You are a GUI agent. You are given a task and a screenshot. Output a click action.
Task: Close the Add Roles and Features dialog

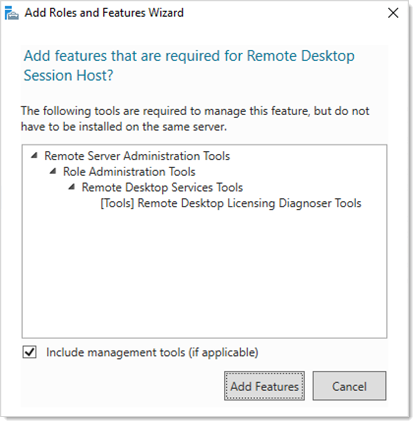click(393, 13)
